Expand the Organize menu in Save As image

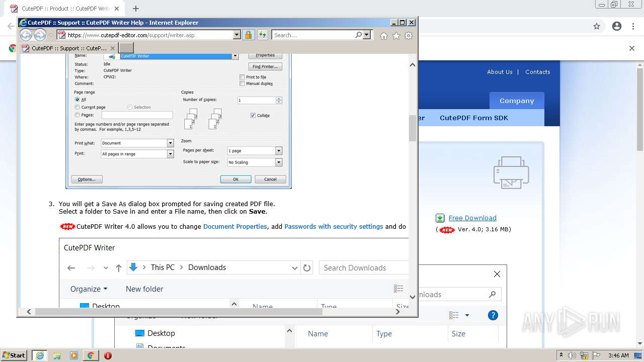tap(89, 289)
